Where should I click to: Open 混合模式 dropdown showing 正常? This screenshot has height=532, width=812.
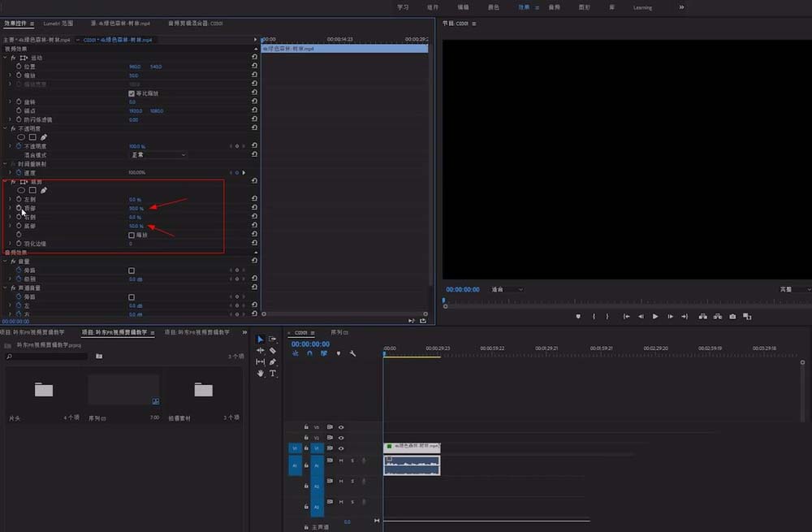[x=158, y=155]
